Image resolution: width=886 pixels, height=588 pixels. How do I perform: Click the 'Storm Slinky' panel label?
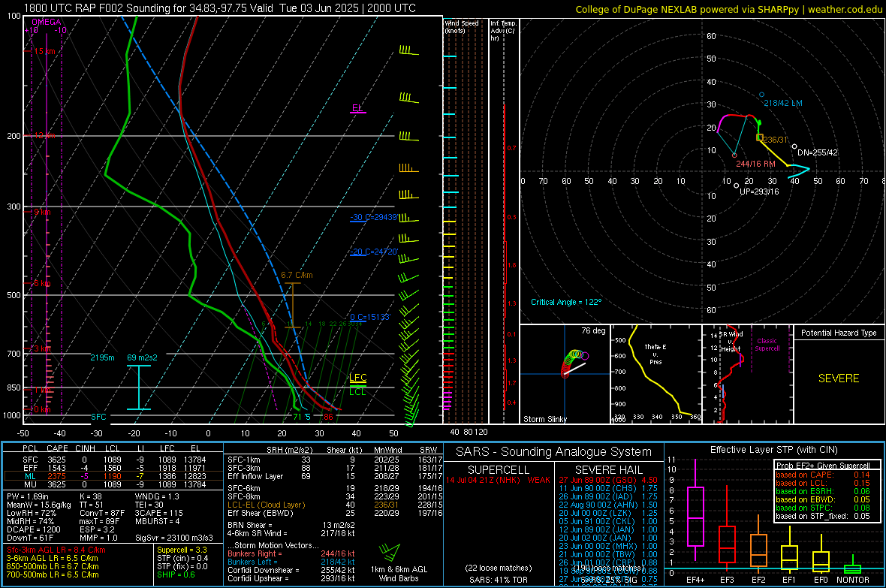(x=544, y=419)
